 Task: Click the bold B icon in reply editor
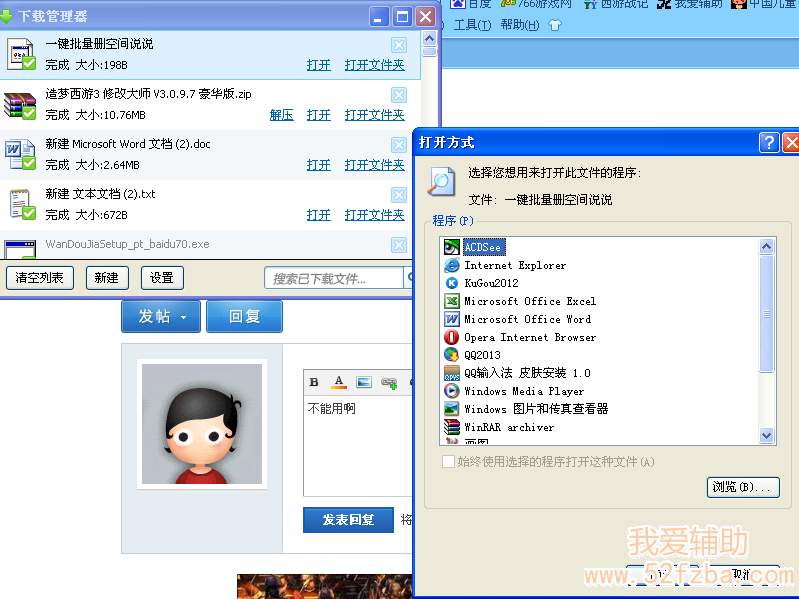(x=314, y=382)
